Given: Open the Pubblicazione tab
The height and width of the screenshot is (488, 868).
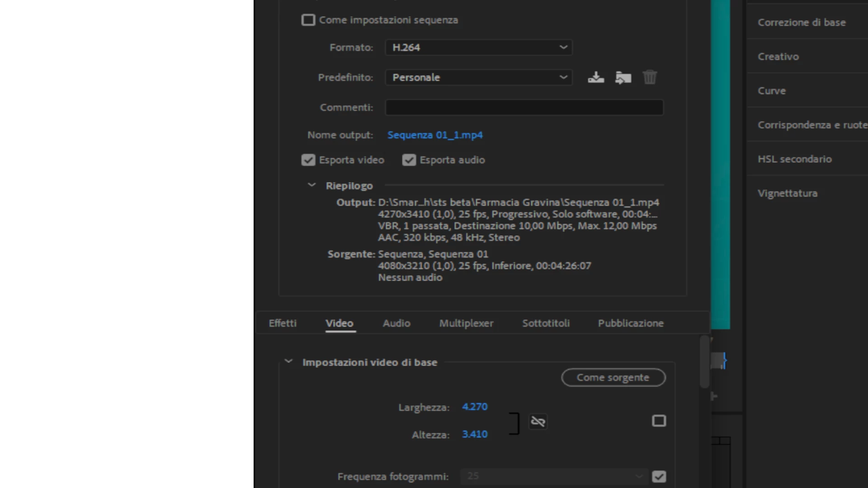Looking at the screenshot, I should (x=631, y=323).
